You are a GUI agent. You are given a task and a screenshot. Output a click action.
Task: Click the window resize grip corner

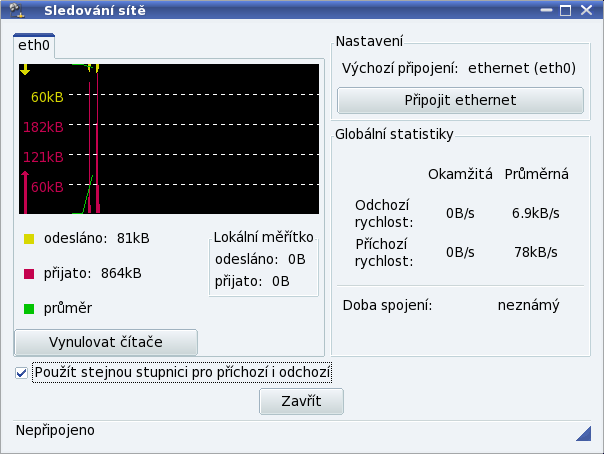[584, 433]
